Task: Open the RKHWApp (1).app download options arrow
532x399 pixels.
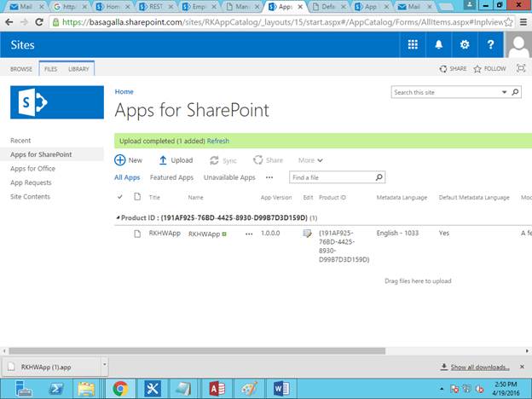Action: (x=105, y=365)
